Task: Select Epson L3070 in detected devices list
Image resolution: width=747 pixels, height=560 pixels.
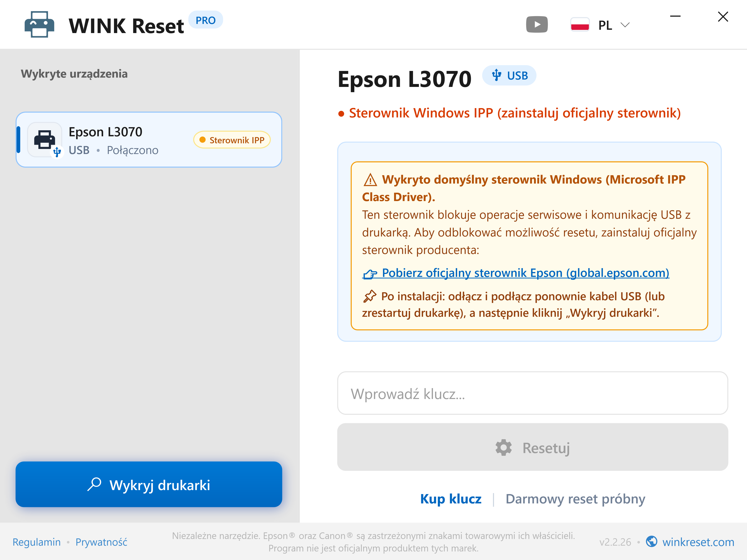Action: (x=149, y=140)
